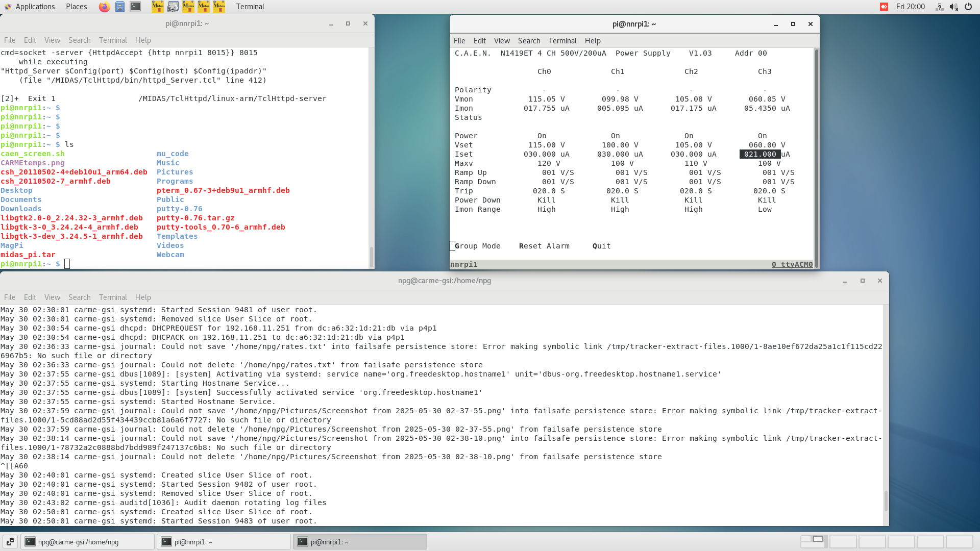This screenshot has height=551, width=980.
Task: Open a terminal using the panel terminal icon
Action: click(x=135, y=7)
